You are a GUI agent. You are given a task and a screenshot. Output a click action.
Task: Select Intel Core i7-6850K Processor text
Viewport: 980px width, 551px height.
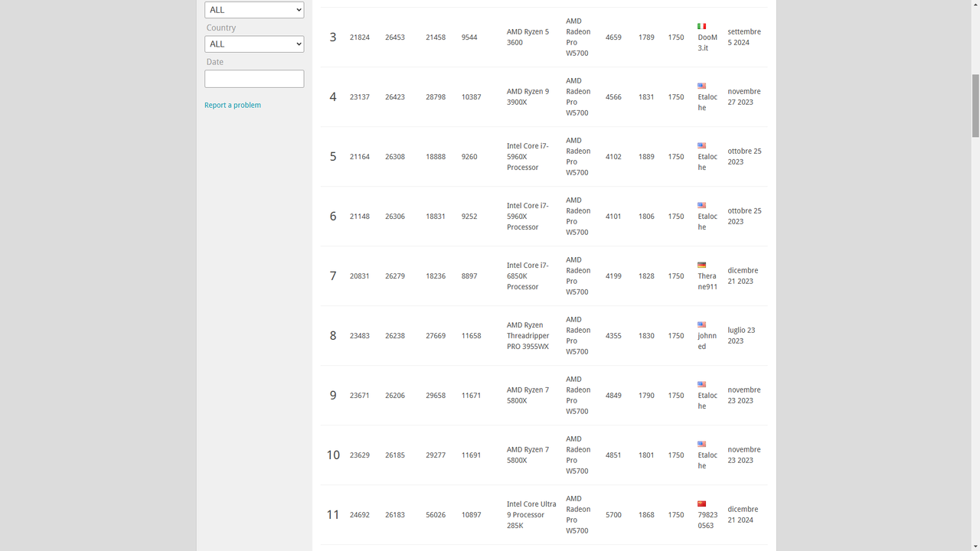(528, 276)
